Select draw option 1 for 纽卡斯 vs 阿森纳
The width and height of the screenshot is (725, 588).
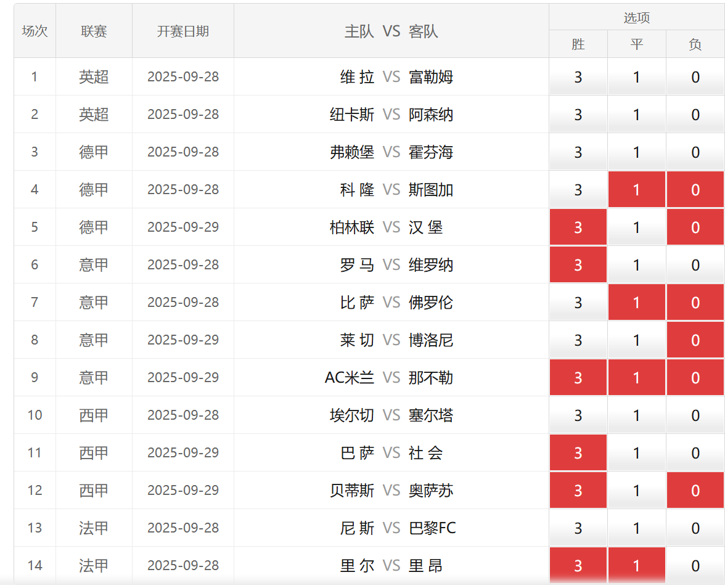click(636, 115)
